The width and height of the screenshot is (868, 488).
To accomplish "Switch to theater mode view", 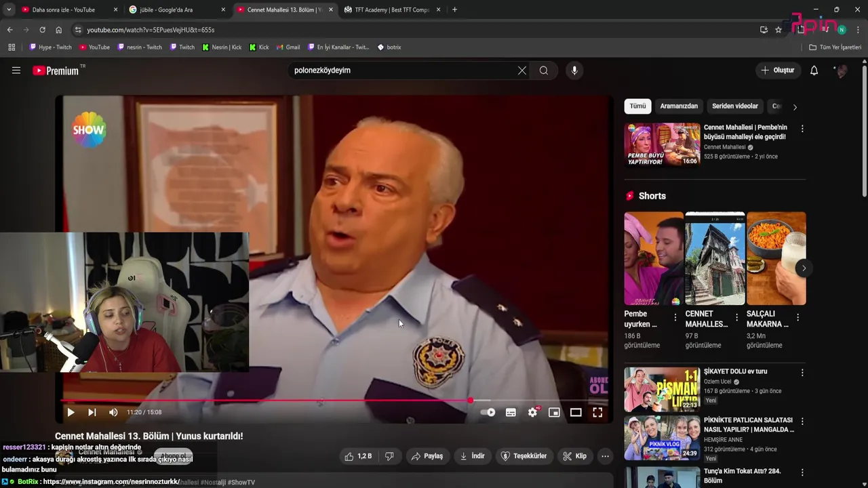I will pos(576,412).
